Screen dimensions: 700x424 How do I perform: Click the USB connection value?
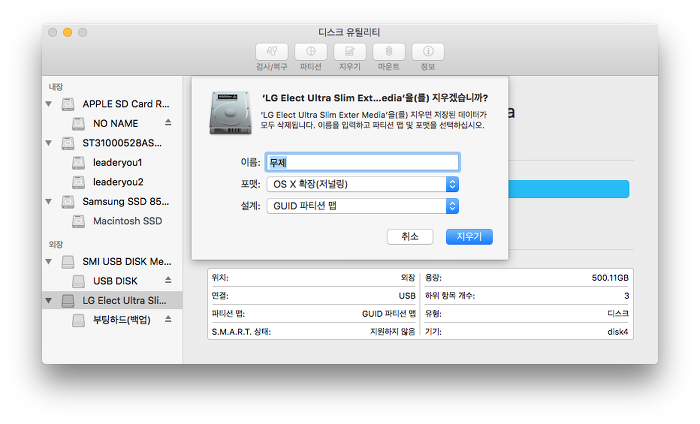click(407, 296)
